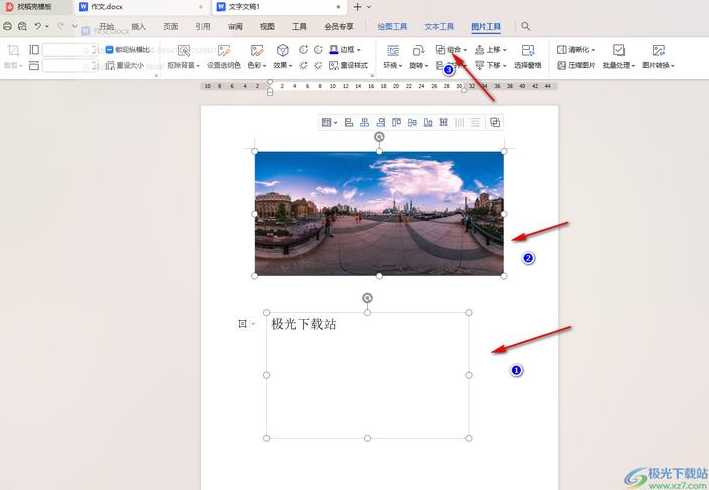The image size is (709, 490).
Task: Click 压缩图片 (Compress picture)
Action: (x=576, y=66)
